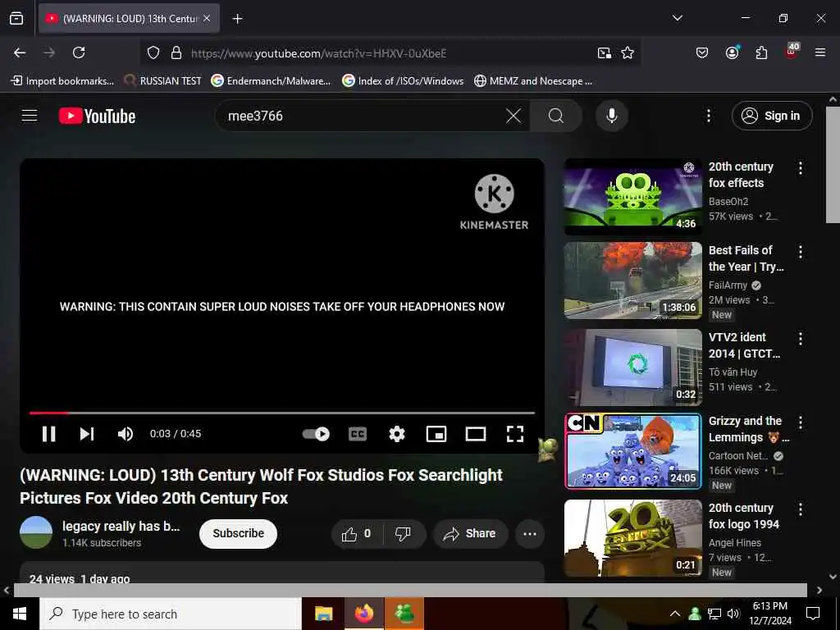Open options for 'Grizzy and the Lemmings'

(x=801, y=422)
